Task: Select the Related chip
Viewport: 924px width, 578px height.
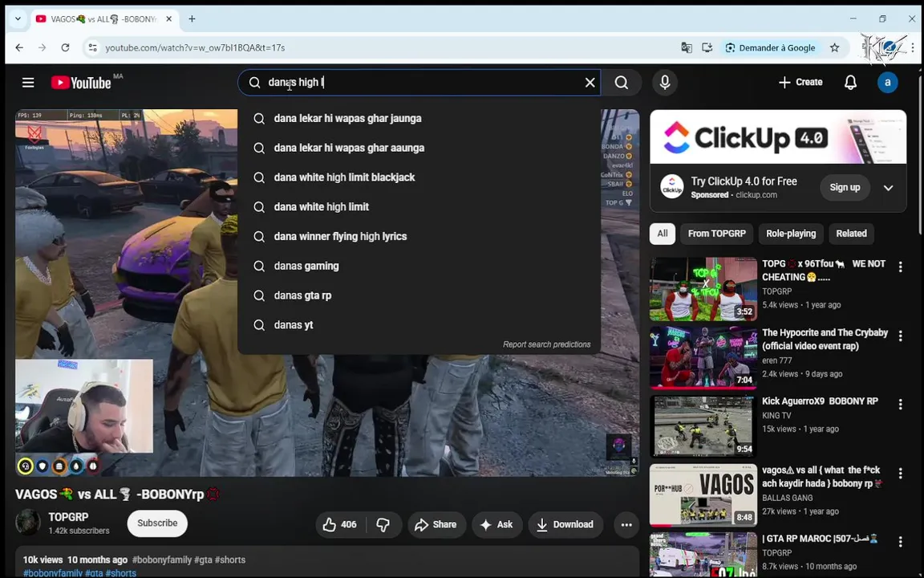Action: (851, 234)
